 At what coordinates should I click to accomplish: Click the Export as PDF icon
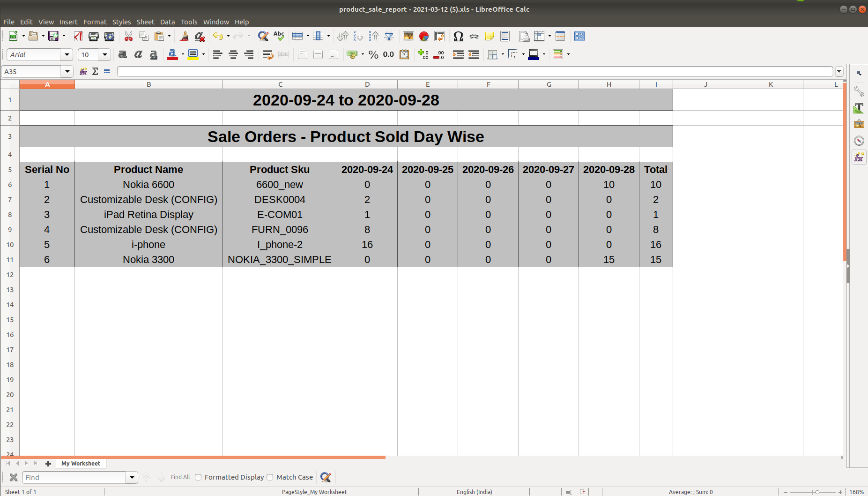pyautogui.click(x=78, y=36)
